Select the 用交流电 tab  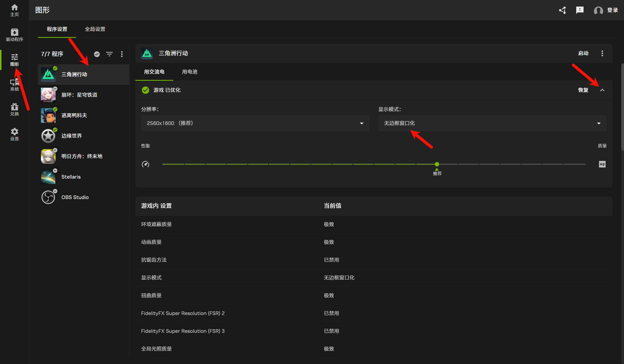coord(154,72)
